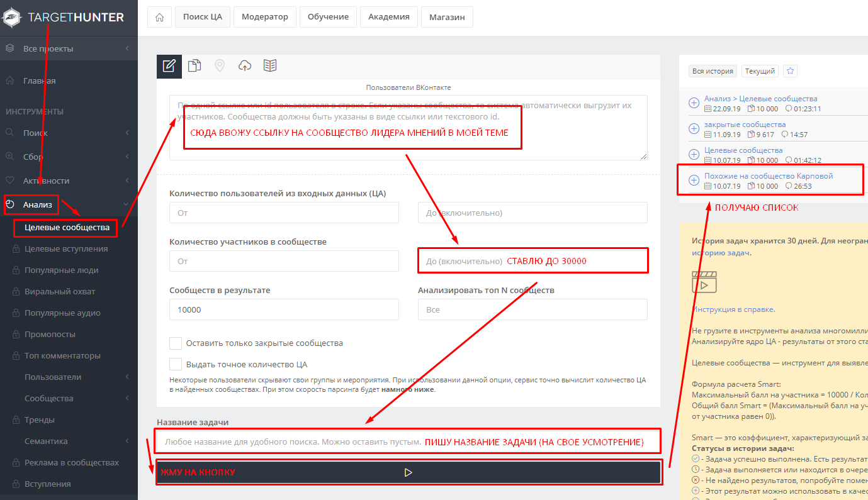This screenshot has height=500, width=868.
Task: Click the zoom-plus icon next to 'Сбор'
Action: click(x=10, y=157)
